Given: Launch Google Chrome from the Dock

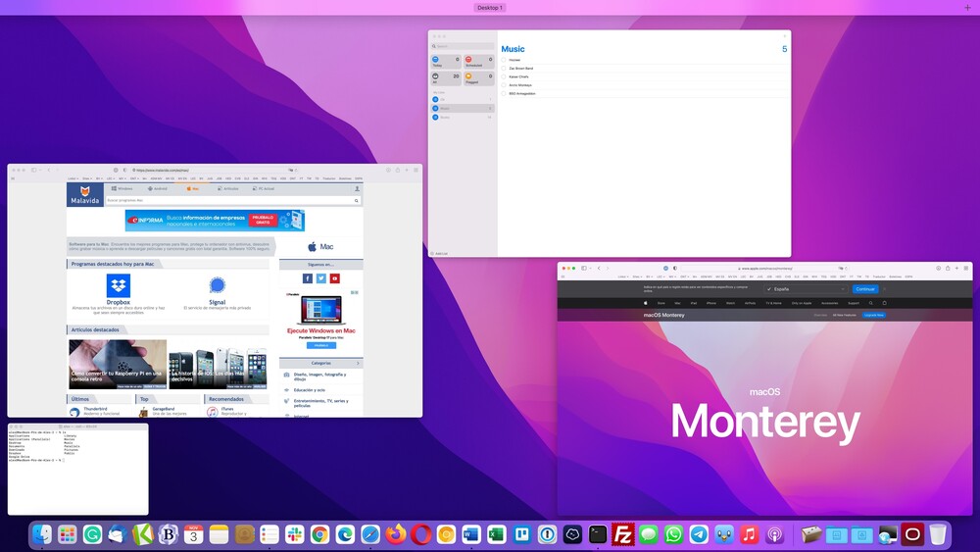Looking at the screenshot, I should 319,534.
